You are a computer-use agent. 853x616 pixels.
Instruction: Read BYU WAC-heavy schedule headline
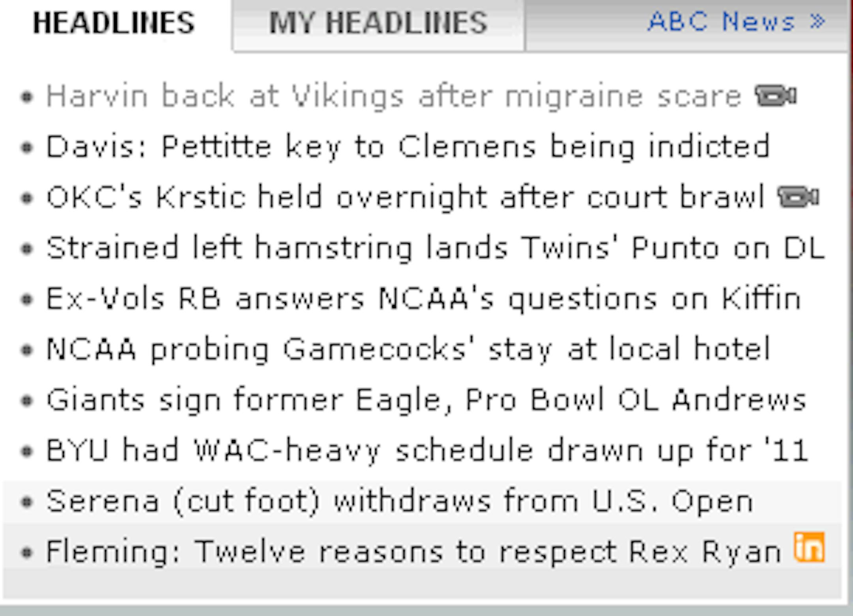[x=427, y=451]
